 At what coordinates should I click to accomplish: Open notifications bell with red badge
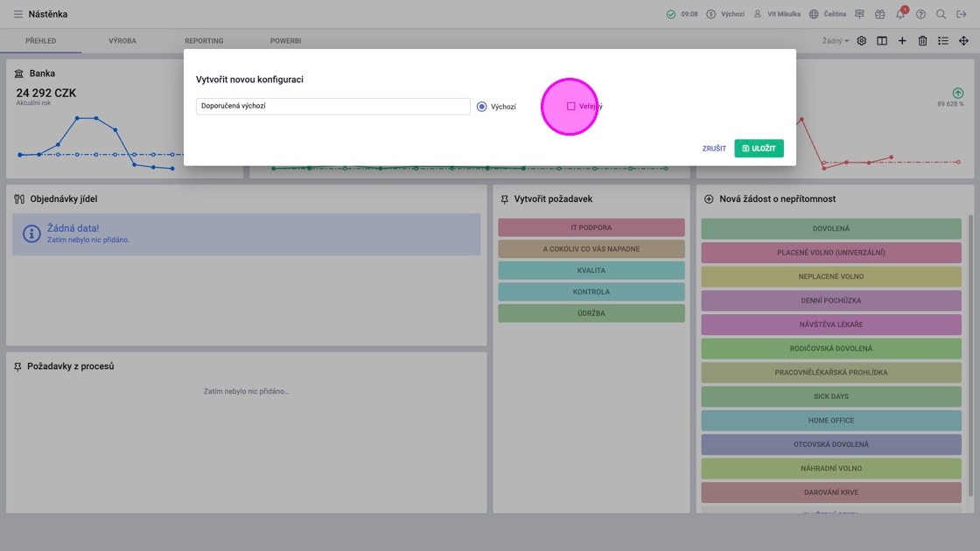point(900,14)
